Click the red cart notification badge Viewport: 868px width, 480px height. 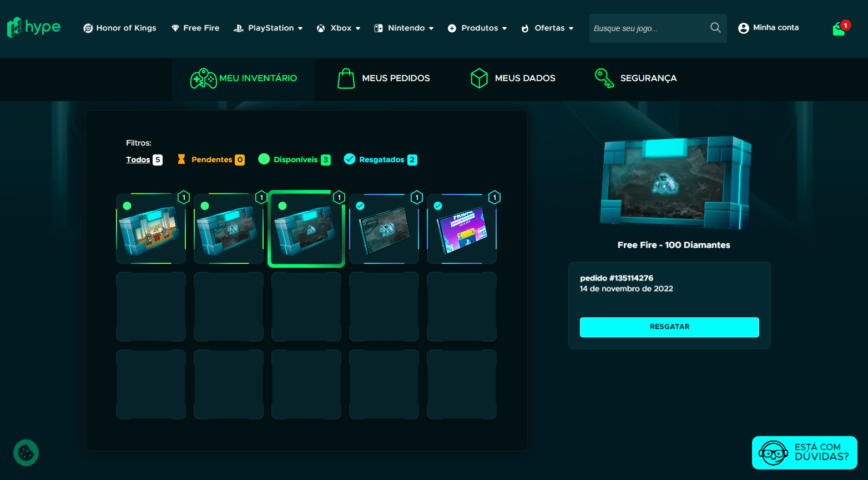pyautogui.click(x=845, y=25)
